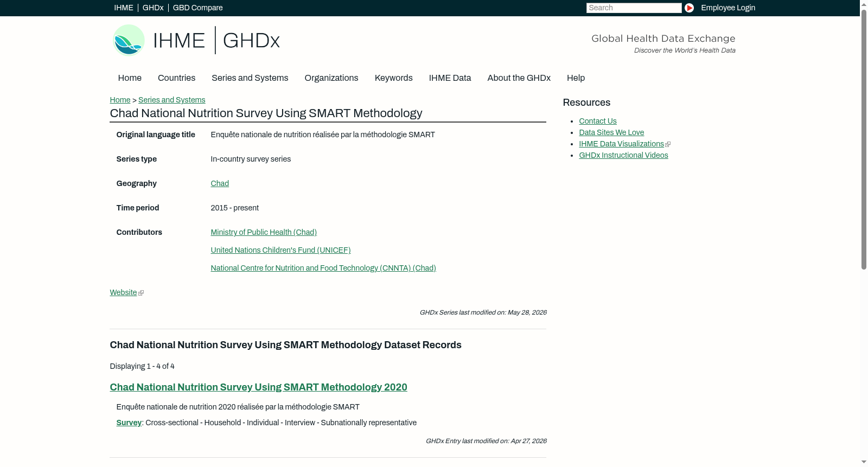The image size is (868, 467).
Task: Click the external link icon beside Website
Action: tap(141, 293)
